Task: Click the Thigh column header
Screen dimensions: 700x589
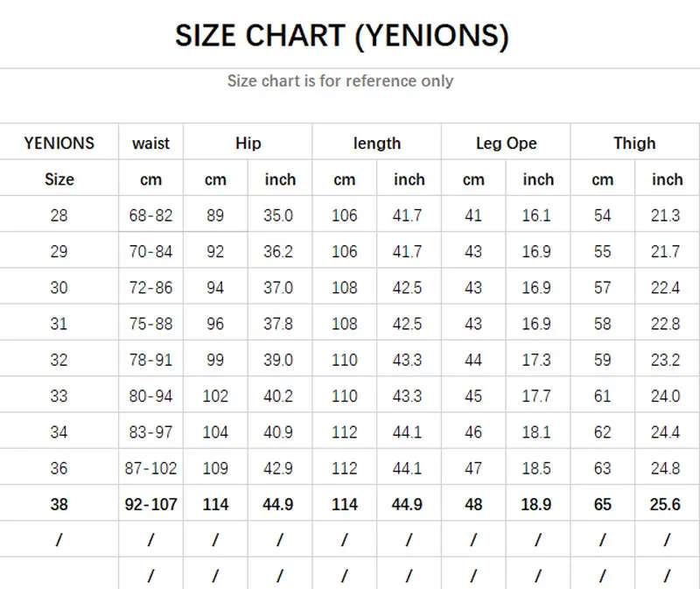Action: pyautogui.click(x=634, y=144)
